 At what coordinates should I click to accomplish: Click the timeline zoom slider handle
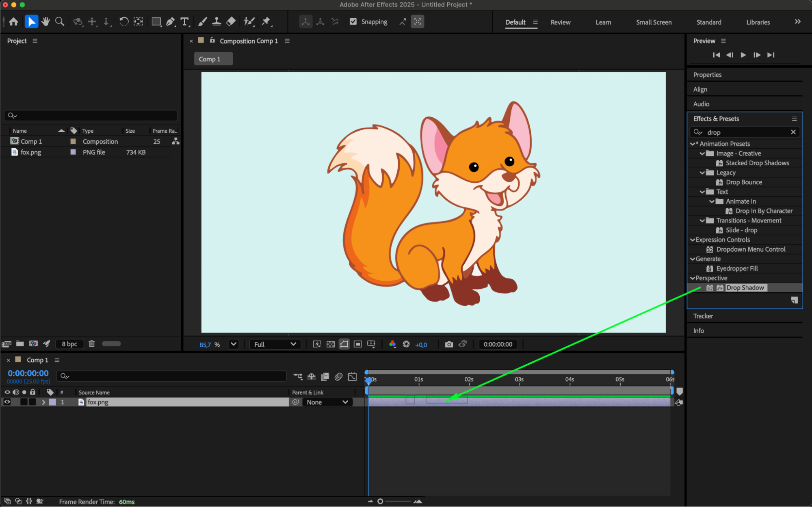pos(380,501)
